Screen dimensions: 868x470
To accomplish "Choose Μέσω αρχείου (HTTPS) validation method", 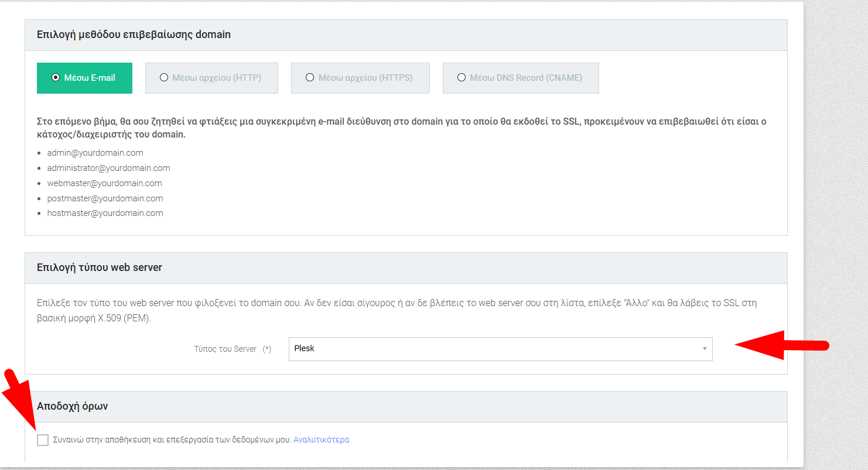I will click(x=360, y=78).
